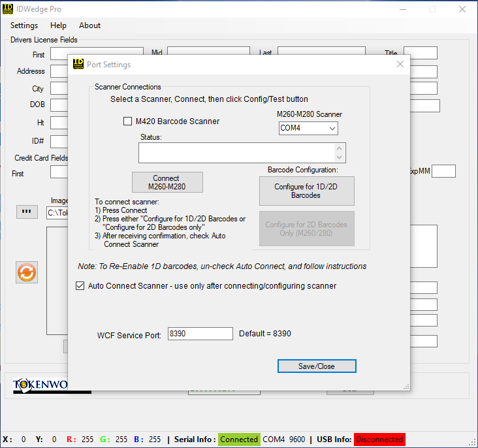
Task: Click inside the Status text box
Action: click(x=236, y=153)
